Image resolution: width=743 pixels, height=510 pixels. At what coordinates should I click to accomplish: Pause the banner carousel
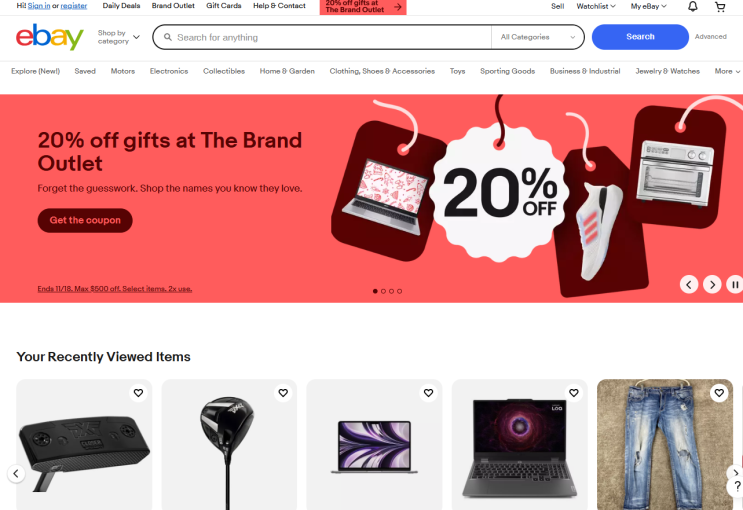[734, 284]
